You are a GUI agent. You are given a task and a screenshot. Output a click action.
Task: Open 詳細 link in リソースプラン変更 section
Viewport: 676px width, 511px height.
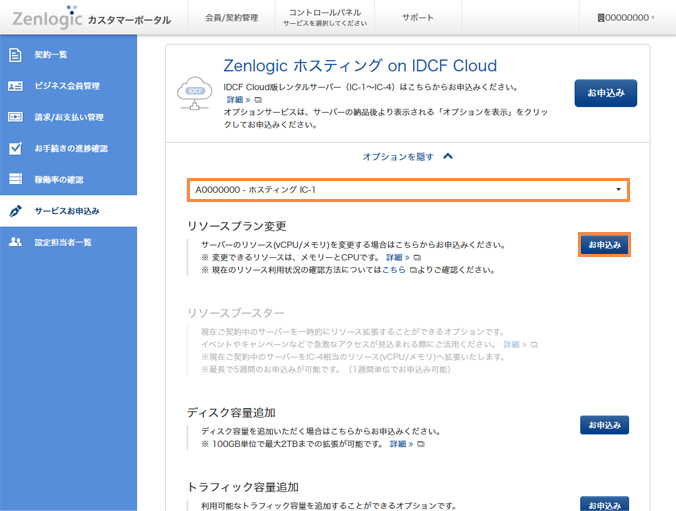(397, 257)
